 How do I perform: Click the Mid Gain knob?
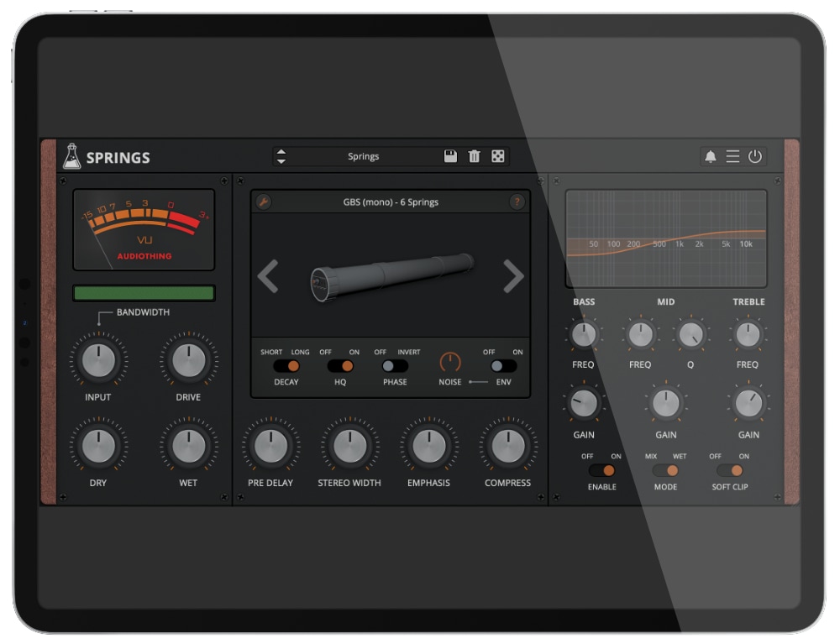tap(666, 403)
